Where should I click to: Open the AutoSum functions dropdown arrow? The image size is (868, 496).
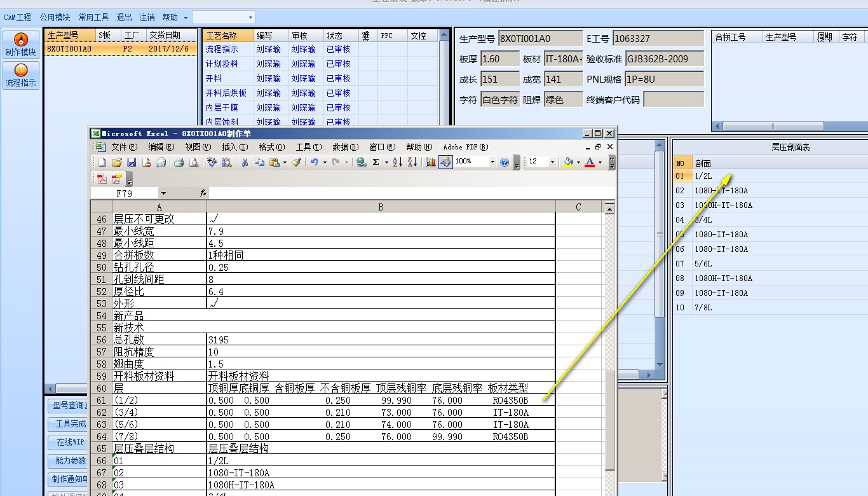click(x=386, y=162)
